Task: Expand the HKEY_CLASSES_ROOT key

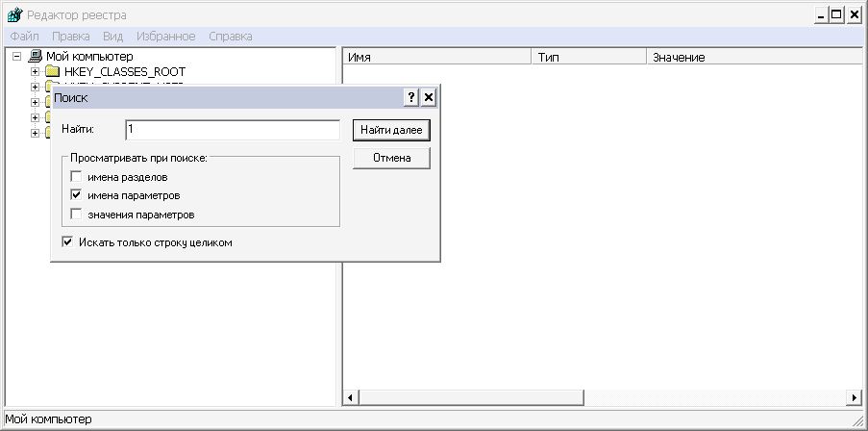Action: click(x=35, y=72)
